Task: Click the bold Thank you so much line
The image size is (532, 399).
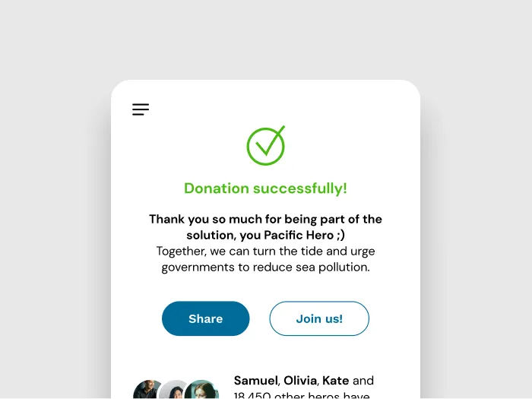Action: click(265, 219)
